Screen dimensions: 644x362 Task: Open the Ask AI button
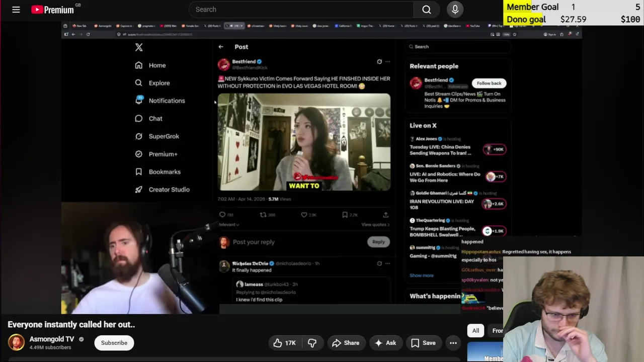pos(385,343)
